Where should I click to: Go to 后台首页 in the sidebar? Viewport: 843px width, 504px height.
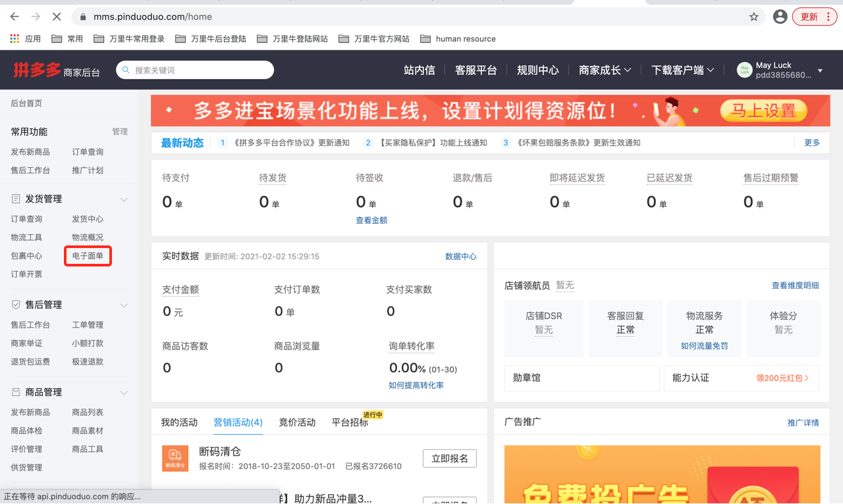pos(26,103)
